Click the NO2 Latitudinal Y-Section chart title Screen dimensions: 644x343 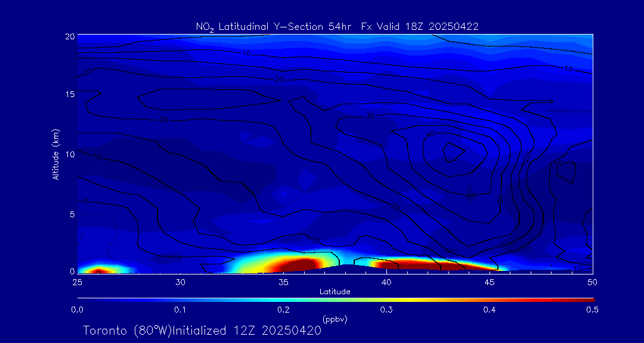tap(337, 27)
